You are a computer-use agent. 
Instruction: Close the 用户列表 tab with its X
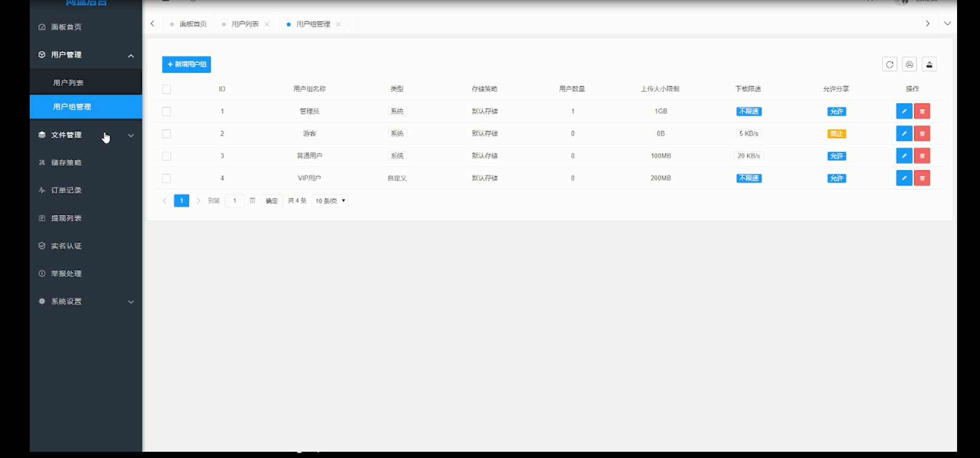tap(267, 25)
